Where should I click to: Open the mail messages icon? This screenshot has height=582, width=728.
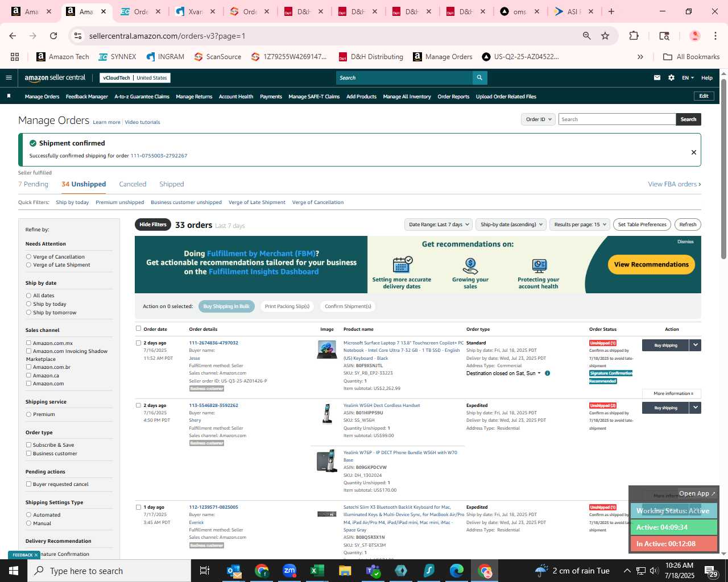[657, 78]
